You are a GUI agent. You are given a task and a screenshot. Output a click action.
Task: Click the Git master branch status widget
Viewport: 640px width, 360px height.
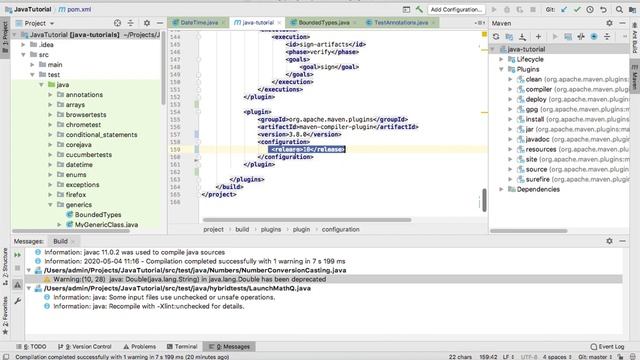tap(596, 357)
